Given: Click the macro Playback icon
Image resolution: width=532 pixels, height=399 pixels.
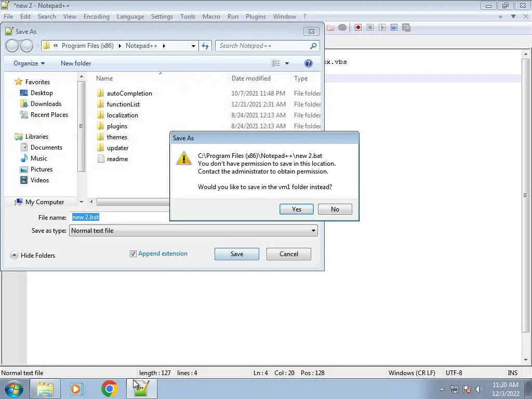Looking at the screenshot, I should click(x=382, y=28).
